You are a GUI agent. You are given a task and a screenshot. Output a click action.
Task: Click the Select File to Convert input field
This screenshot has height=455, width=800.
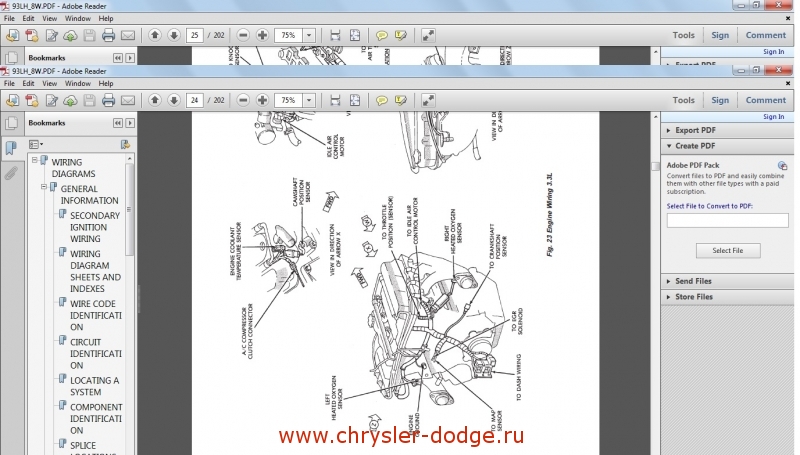click(727, 220)
